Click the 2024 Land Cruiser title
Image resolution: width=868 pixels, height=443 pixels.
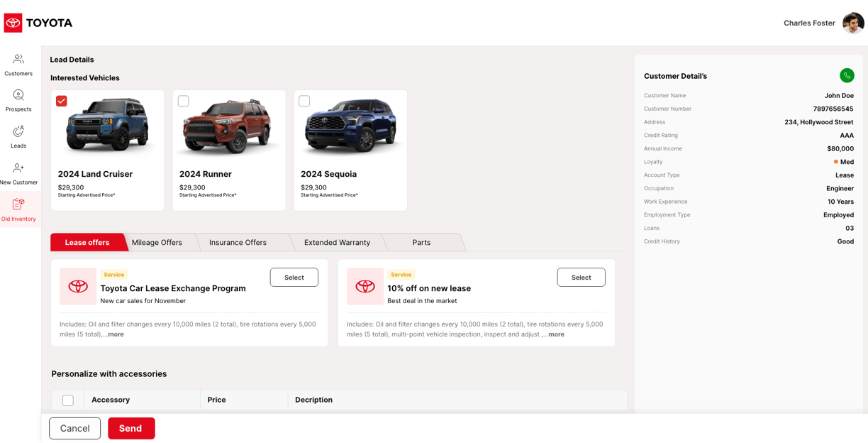95,174
